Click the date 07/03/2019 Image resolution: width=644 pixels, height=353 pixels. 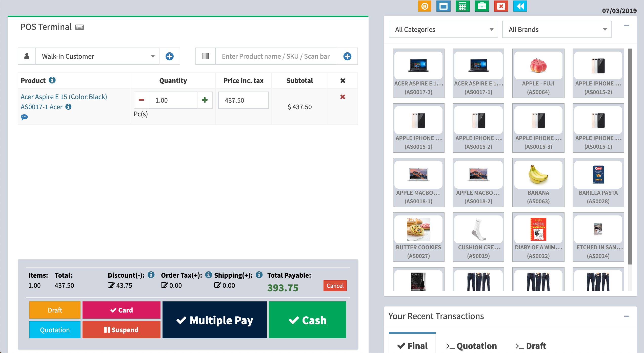point(619,11)
